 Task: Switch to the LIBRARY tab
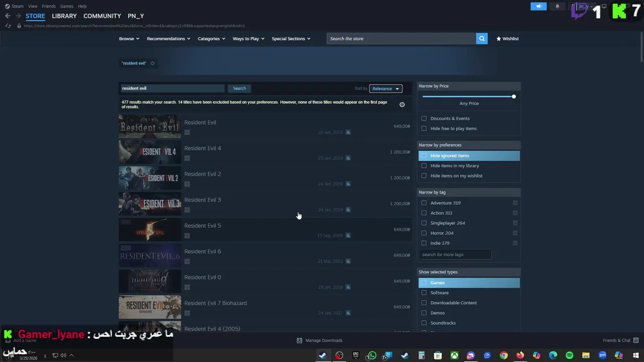click(x=64, y=16)
